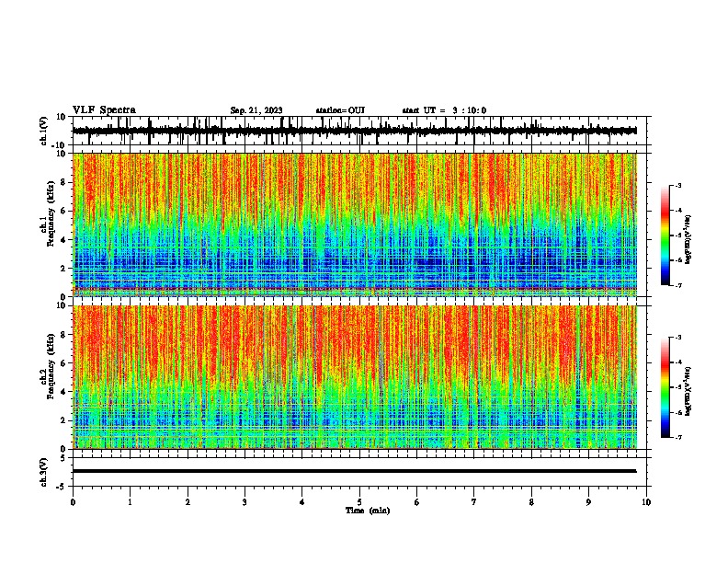This screenshot has width=728, height=563.
Task: Click the "ch.3(V)" axis label
Action: pos(44,473)
